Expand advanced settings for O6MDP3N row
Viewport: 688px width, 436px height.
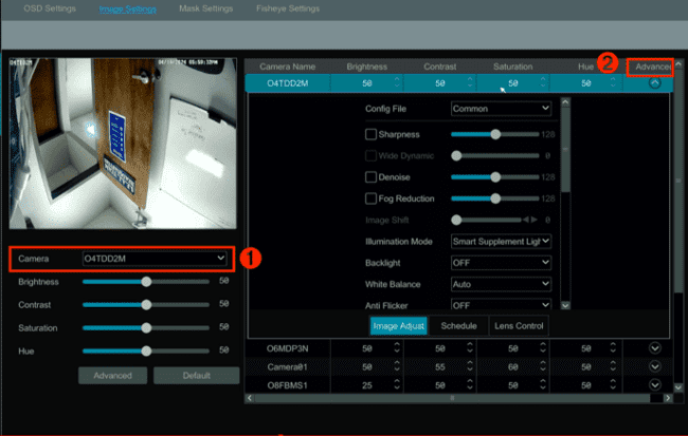(655, 348)
